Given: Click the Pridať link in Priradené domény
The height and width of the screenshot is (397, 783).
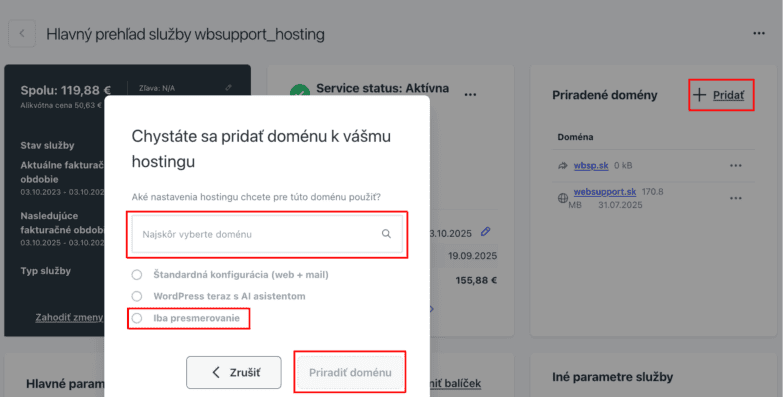Looking at the screenshot, I should tap(728, 95).
